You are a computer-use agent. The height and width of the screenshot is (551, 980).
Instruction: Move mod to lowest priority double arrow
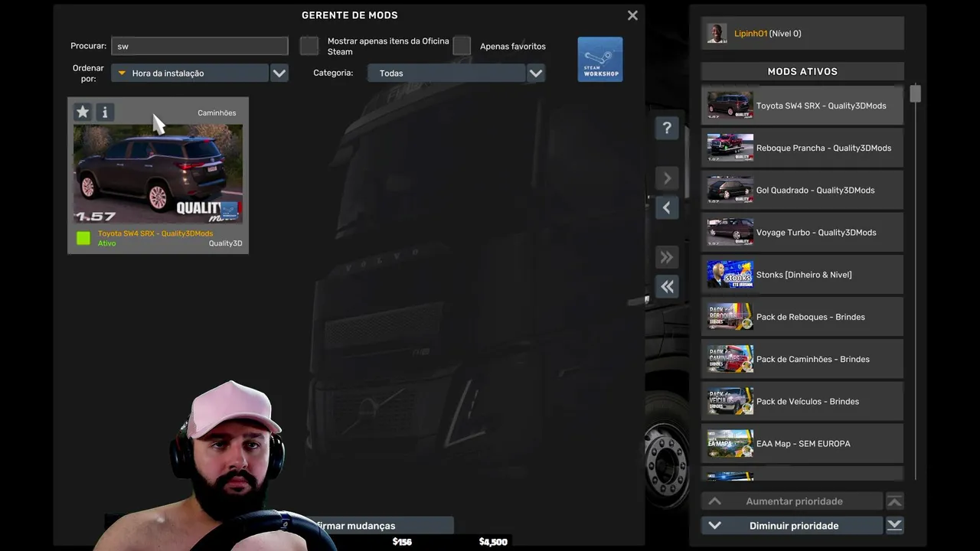click(894, 525)
